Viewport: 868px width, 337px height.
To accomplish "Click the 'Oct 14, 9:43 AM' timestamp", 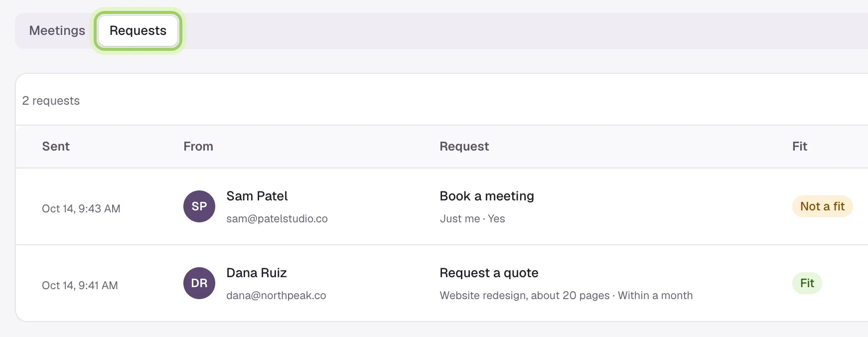I will (x=81, y=209).
